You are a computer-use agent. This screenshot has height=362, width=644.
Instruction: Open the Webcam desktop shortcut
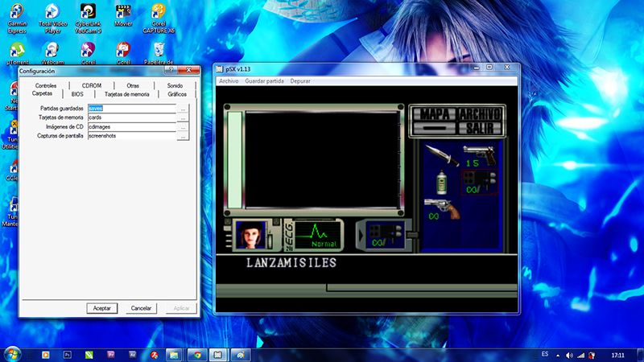(x=52, y=53)
